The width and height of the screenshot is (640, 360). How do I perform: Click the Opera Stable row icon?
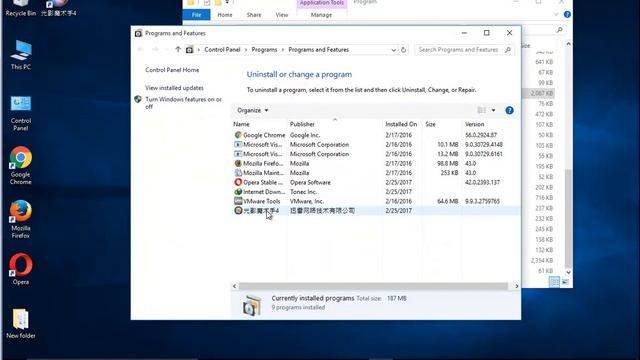tap(238, 182)
